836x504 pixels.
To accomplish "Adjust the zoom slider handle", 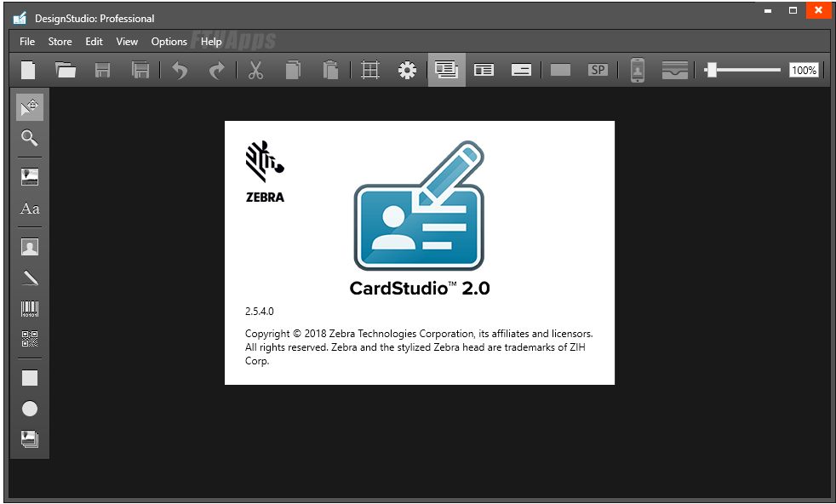I will (x=711, y=70).
